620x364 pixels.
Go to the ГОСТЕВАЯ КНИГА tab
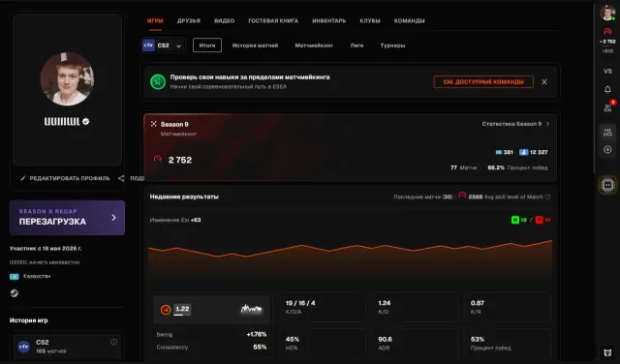pyautogui.click(x=273, y=20)
